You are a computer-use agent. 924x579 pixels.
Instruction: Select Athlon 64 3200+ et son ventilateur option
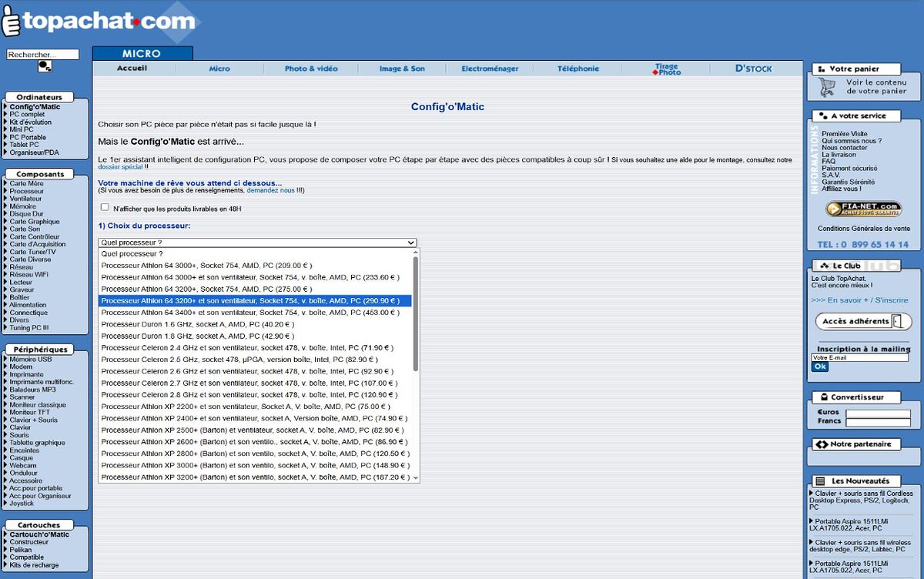point(255,301)
